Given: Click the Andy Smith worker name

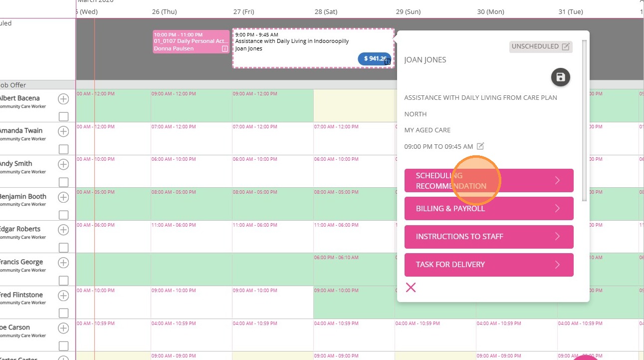Looking at the screenshot, I should tap(15, 163).
